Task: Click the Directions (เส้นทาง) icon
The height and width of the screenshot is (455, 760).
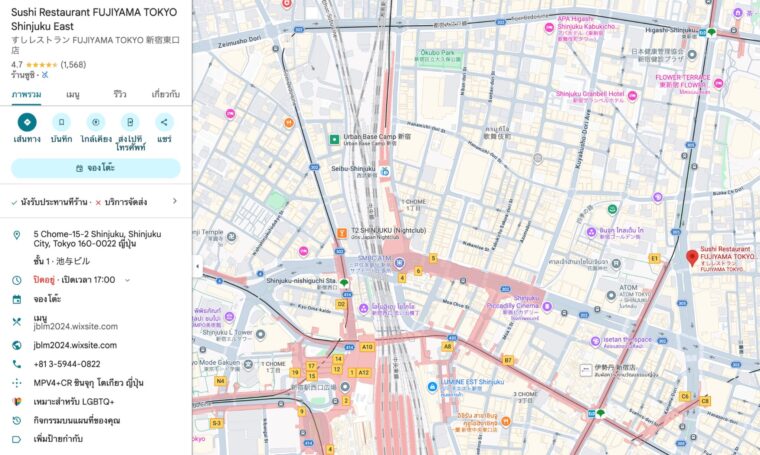Action: 27,122
